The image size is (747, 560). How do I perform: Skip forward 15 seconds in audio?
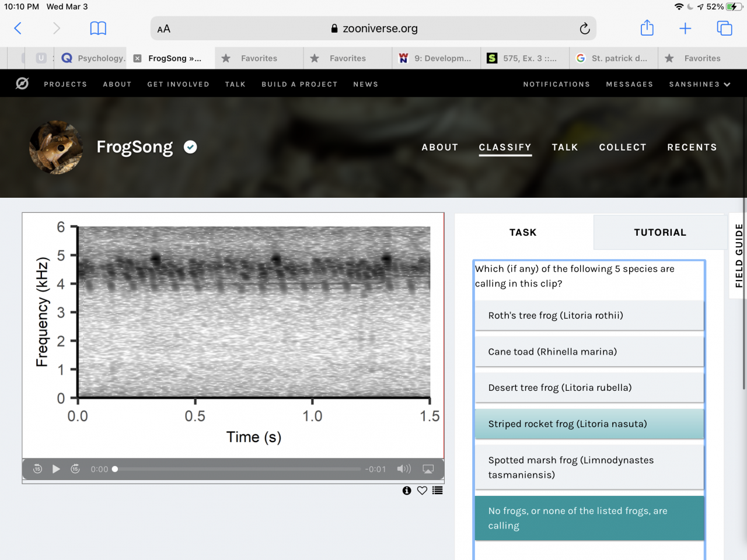75,469
